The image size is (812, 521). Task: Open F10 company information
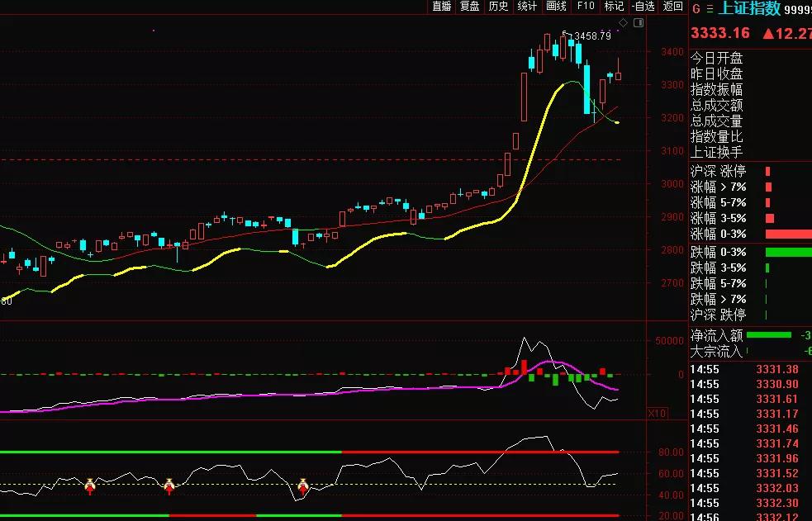[x=586, y=6]
